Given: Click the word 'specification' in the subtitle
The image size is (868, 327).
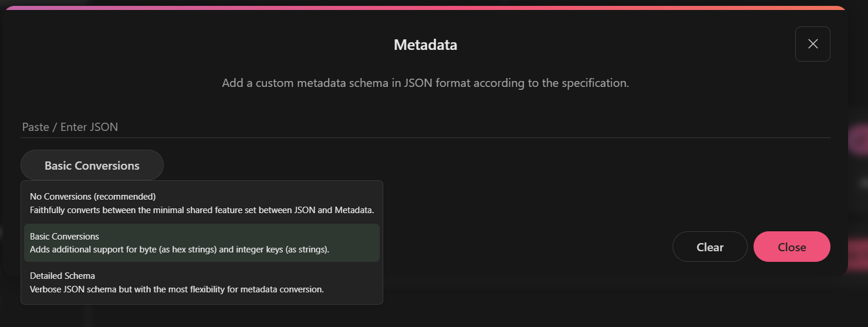Looking at the screenshot, I should (593, 83).
